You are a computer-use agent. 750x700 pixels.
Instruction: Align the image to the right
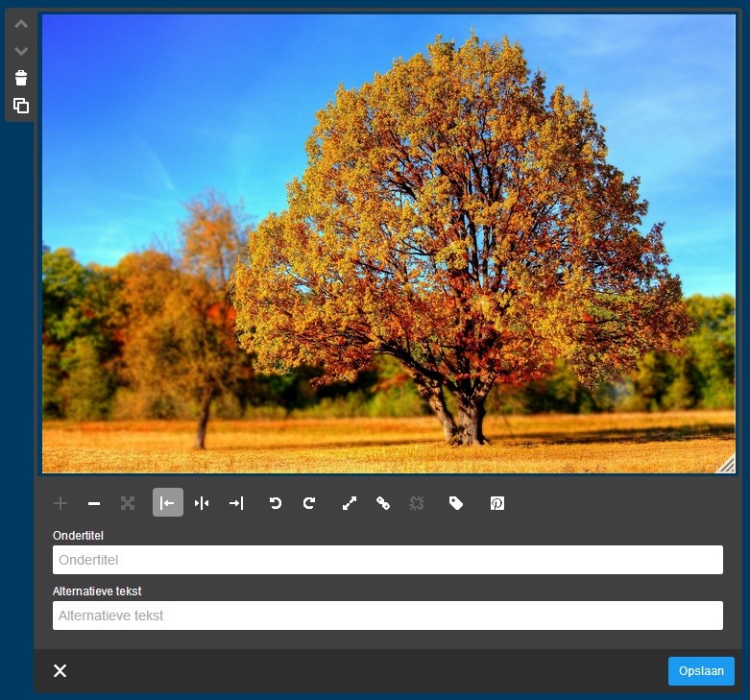tap(236, 503)
